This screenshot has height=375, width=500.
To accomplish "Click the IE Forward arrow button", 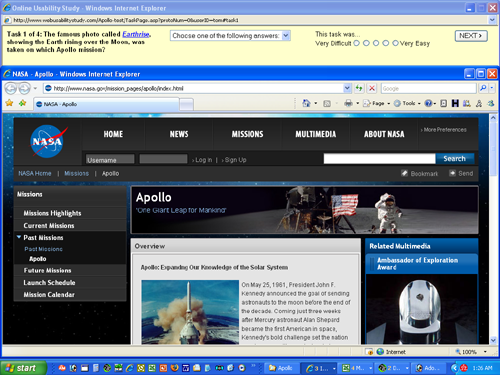I will 24,88.
